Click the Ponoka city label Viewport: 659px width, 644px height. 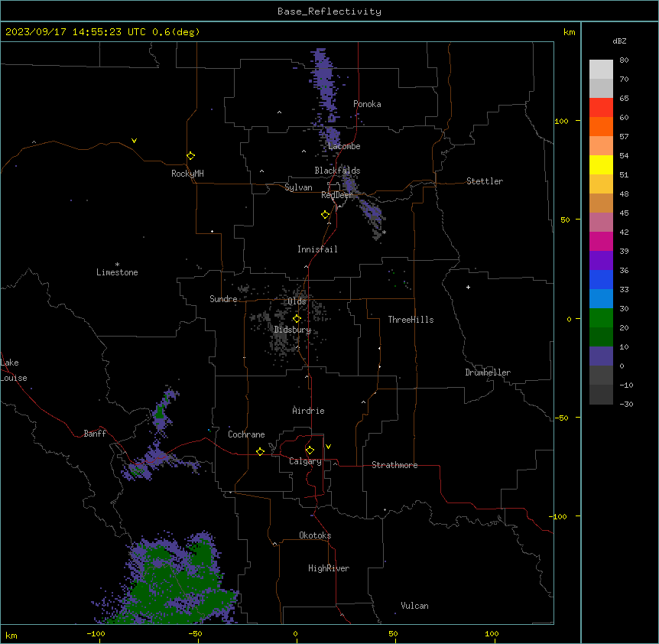[367, 104]
